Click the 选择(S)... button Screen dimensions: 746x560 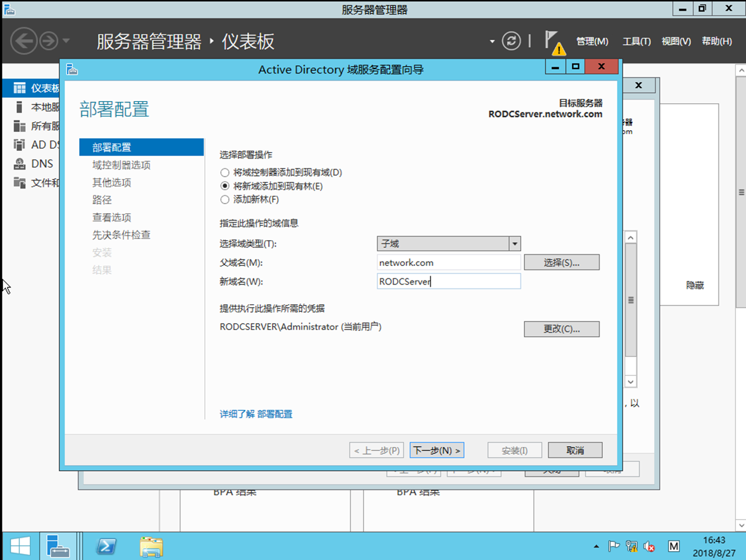point(561,263)
